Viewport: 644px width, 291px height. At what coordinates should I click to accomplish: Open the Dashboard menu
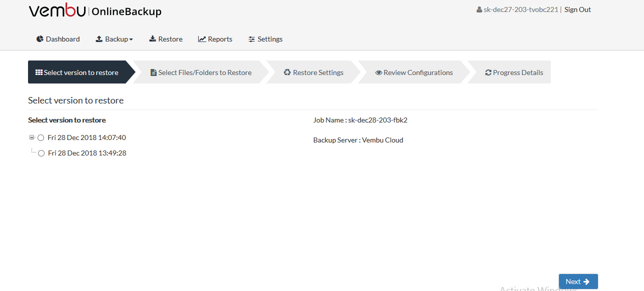pos(58,39)
